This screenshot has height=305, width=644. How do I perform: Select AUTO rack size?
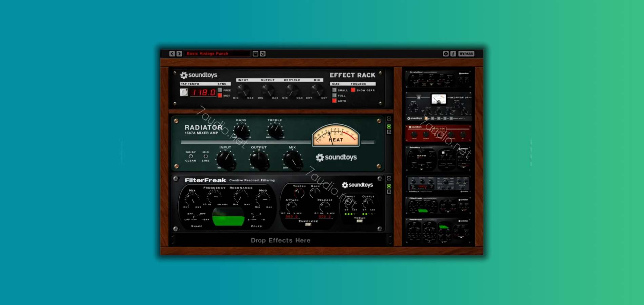point(335,101)
